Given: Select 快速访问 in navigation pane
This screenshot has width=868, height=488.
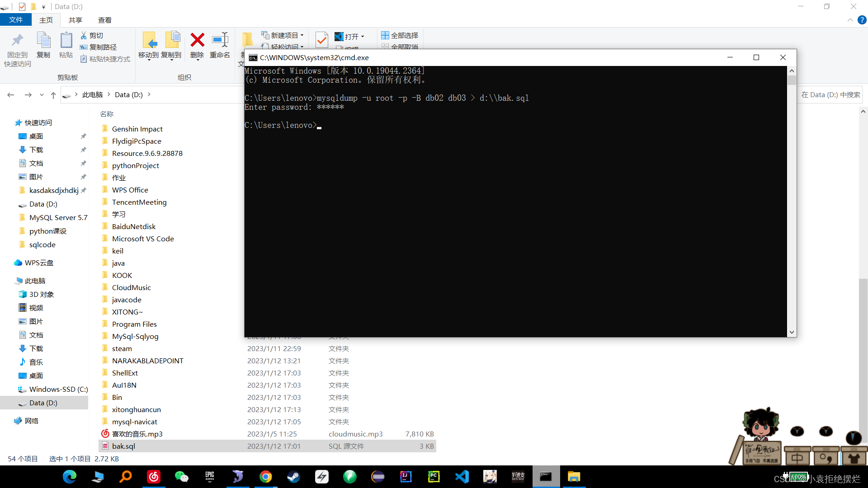Looking at the screenshot, I should click(38, 122).
